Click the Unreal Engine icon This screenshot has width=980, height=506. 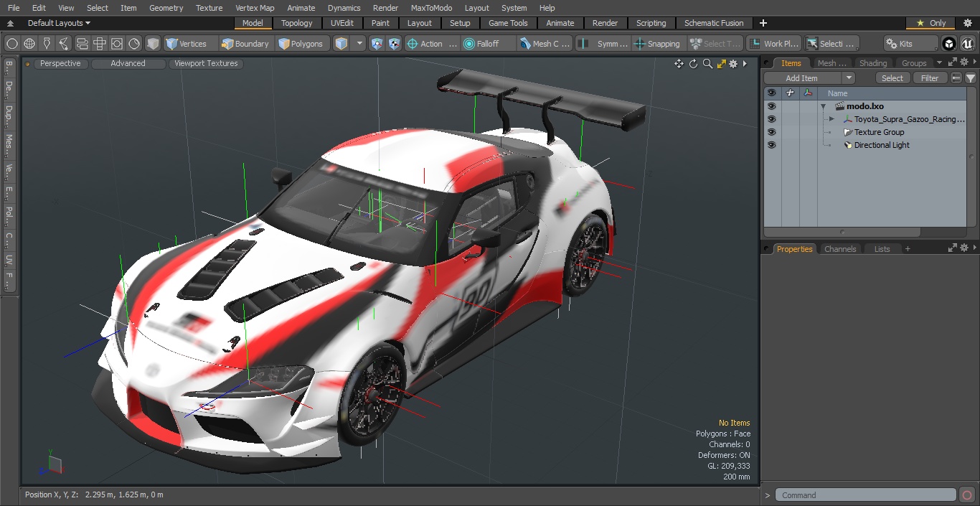tap(967, 44)
